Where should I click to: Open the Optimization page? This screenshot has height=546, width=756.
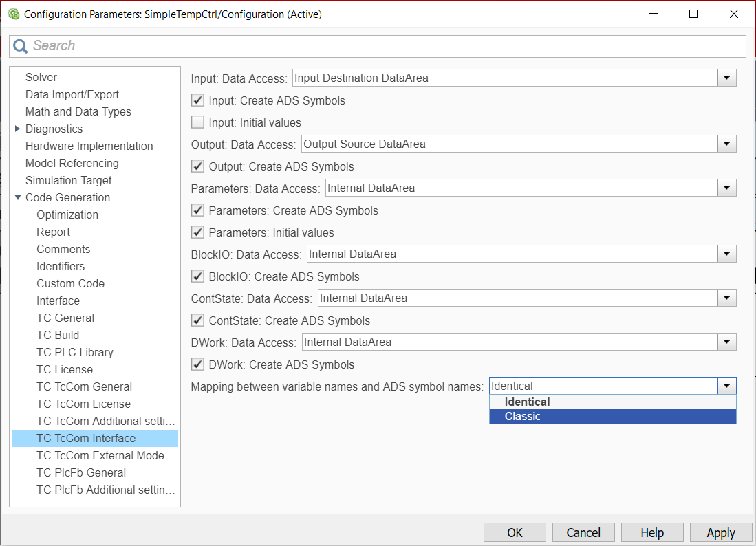tap(67, 215)
